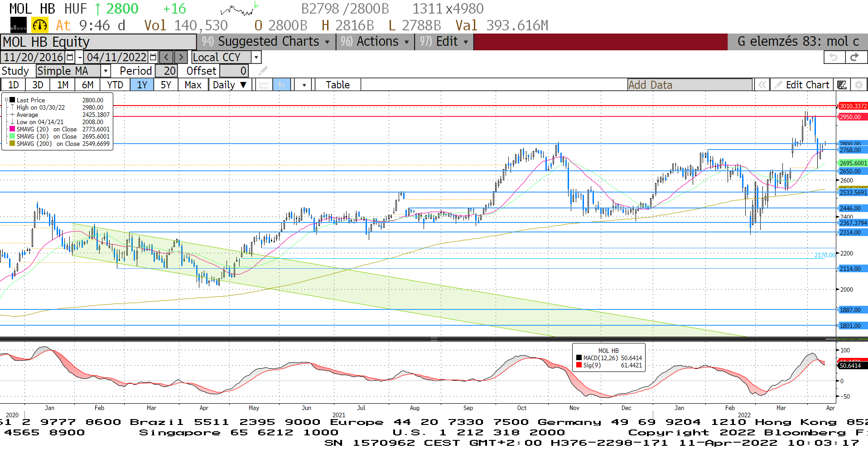The image size is (868, 468).
Task: Click the undo arrow button
Action: tap(834, 57)
